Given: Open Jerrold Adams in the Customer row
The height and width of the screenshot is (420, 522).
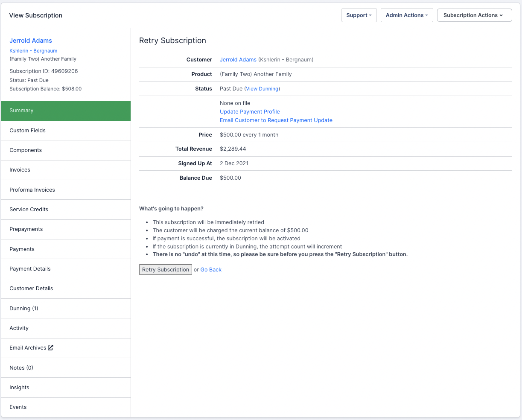Looking at the screenshot, I should click(238, 60).
